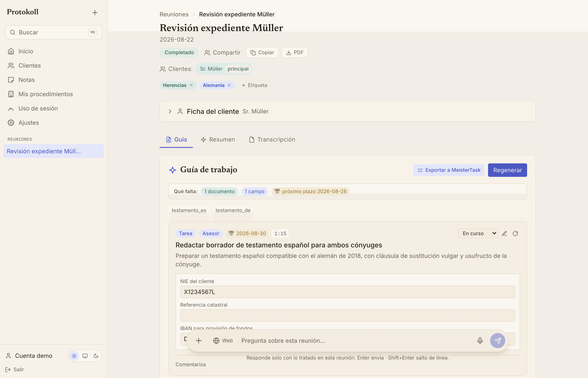Remove the Alemania tag

click(x=229, y=85)
